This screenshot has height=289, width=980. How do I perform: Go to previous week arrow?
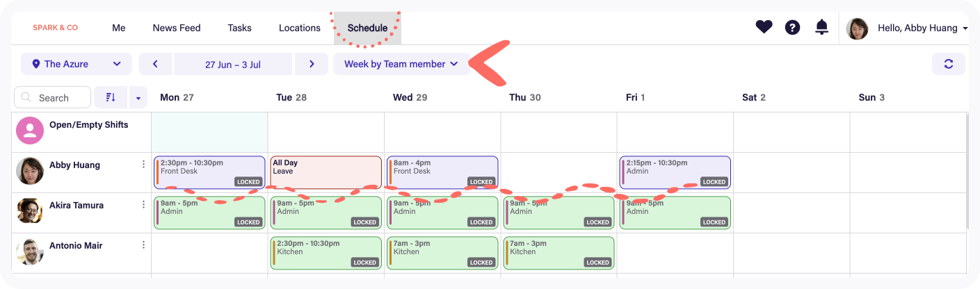pos(155,64)
